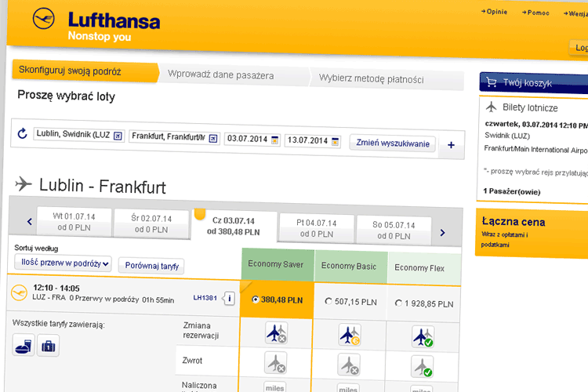Screen dimensions: 588x392
Task: Click the baggage included icon
Action: 49,346
